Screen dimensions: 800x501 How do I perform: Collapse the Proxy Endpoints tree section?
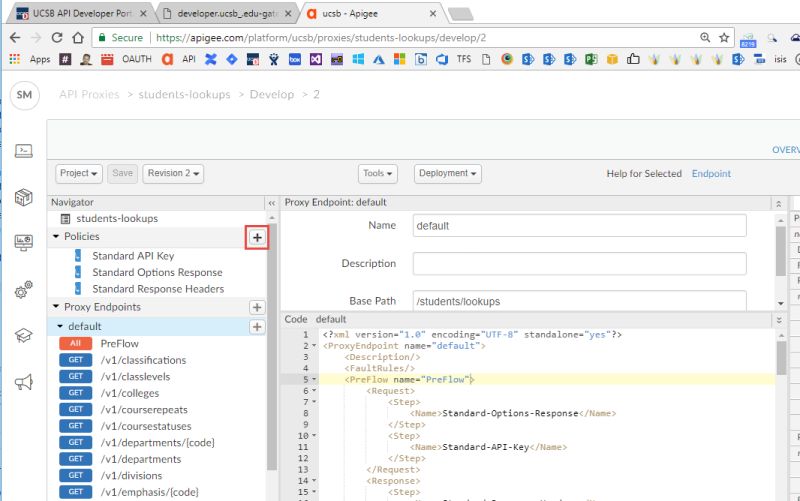tap(56, 307)
